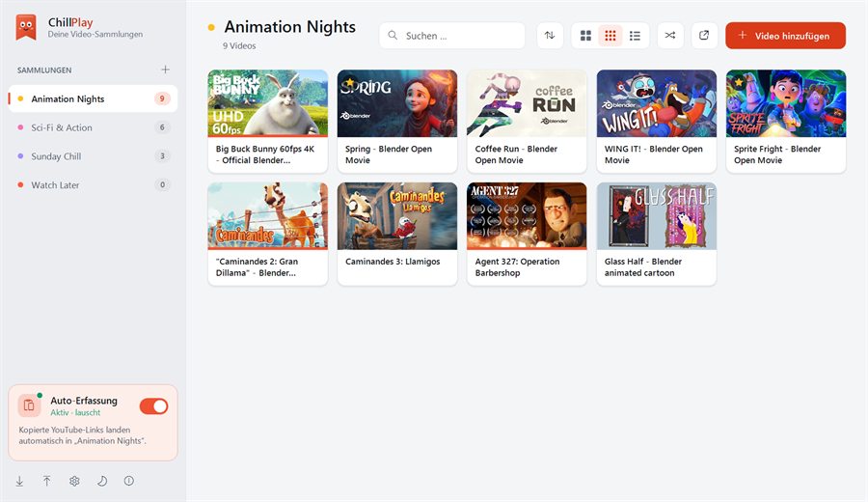
Task: Click the import download-arrow icon
Action: [x=19, y=481]
